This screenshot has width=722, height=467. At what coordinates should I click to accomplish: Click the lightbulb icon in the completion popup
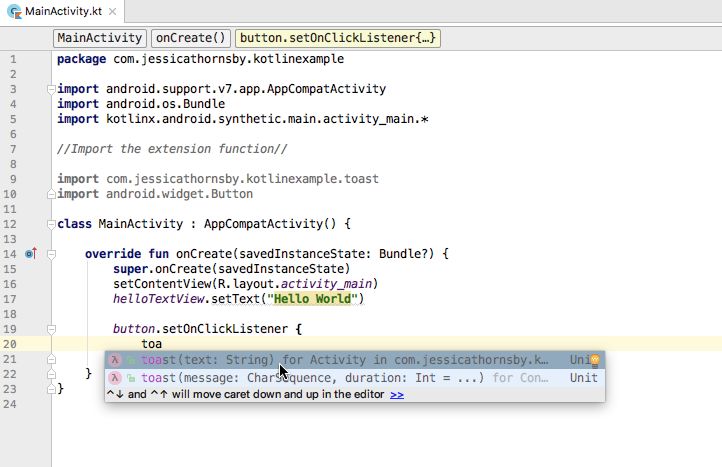pyautogui.click(x=595, y=360)
